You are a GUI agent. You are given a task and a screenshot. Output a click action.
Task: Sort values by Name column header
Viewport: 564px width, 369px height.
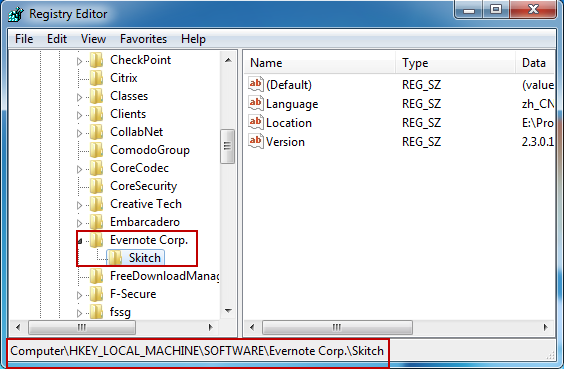pyautogui.click(x=320, y=63)
